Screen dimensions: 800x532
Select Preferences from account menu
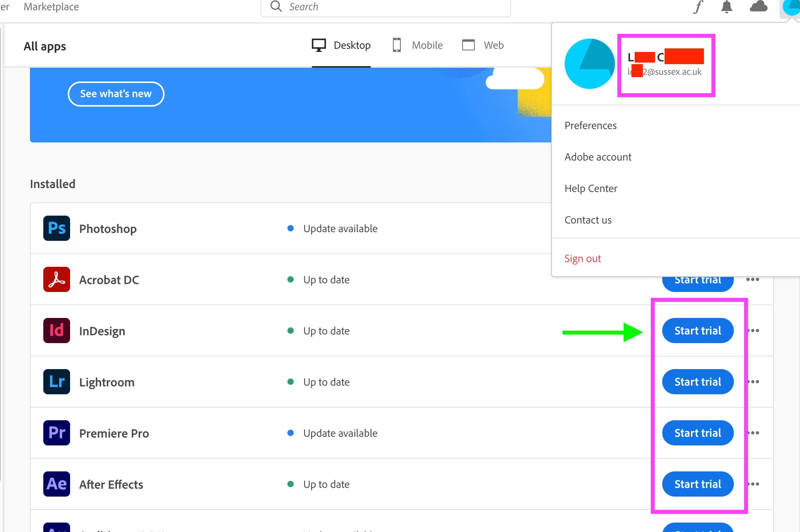click(x=591, y=126)
